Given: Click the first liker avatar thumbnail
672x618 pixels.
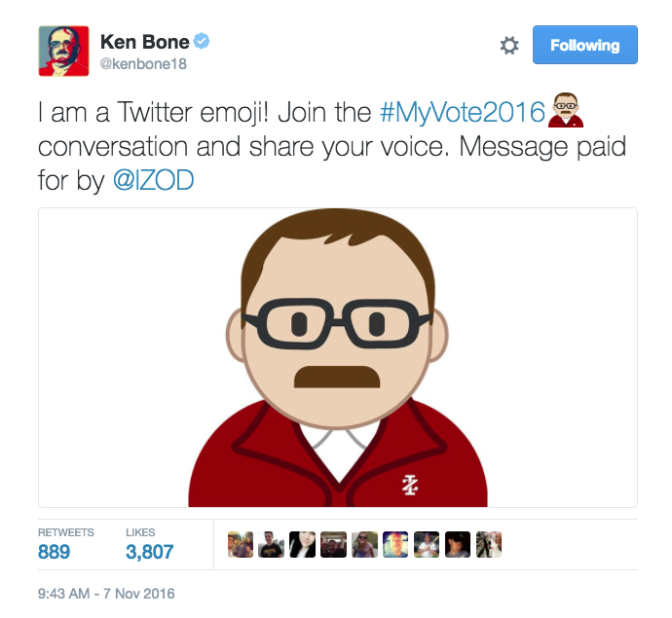Looking at the screenshot, I should 241,544.
